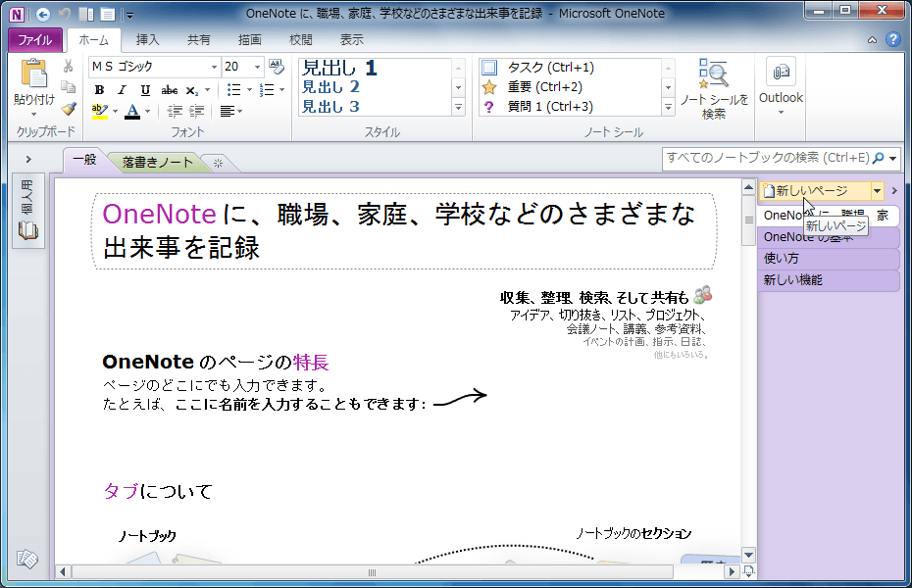Decrease indent of the paragraph
The height and width of the screenshot is (588, 912).
point(175,111)
